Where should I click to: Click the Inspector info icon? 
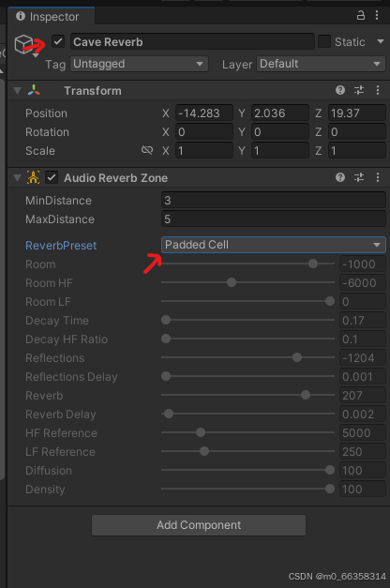(21, 16)
